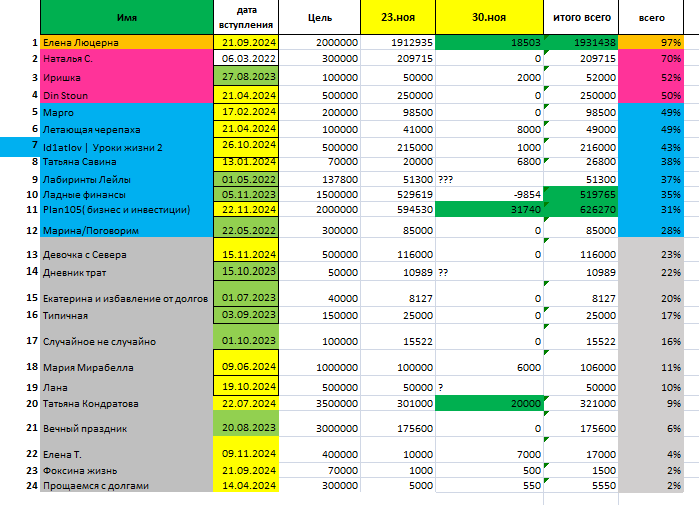This screenshot has width=699, height=505.
Task: Select the date cell '14.04.2024'
Action: [x=246, y=485]
